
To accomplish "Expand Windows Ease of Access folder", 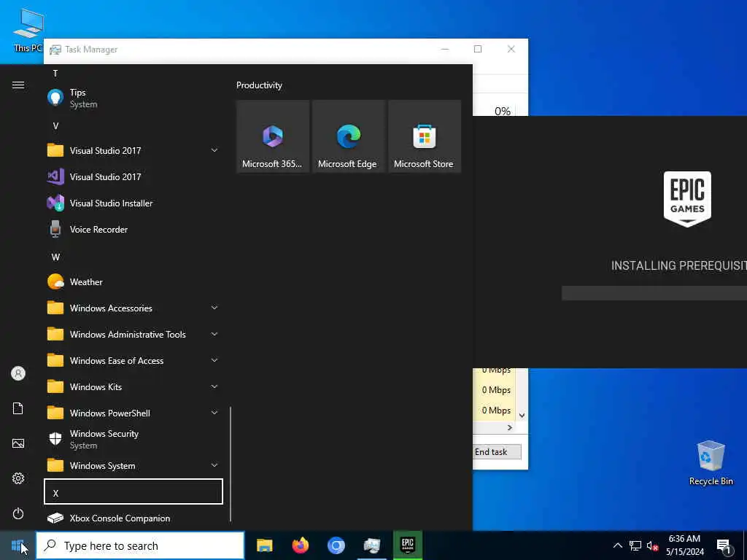I will click(133, 360).
